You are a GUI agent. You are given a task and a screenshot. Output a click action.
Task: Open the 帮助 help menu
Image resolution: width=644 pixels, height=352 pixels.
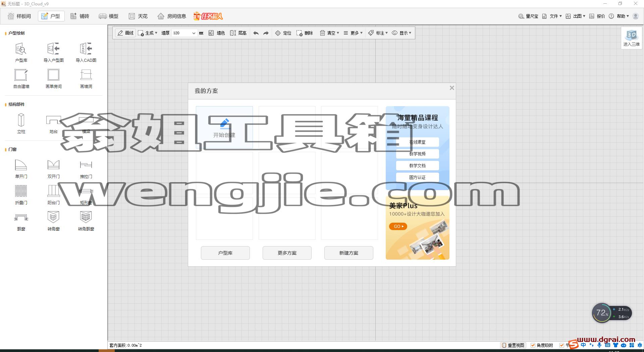(x=619, y=16)
